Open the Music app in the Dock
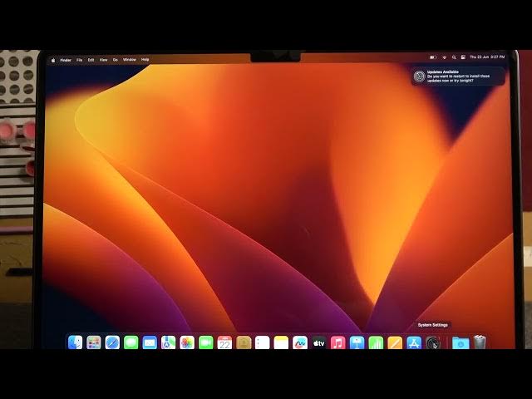The width and height of the screenshot is (532, 399). 338,342
